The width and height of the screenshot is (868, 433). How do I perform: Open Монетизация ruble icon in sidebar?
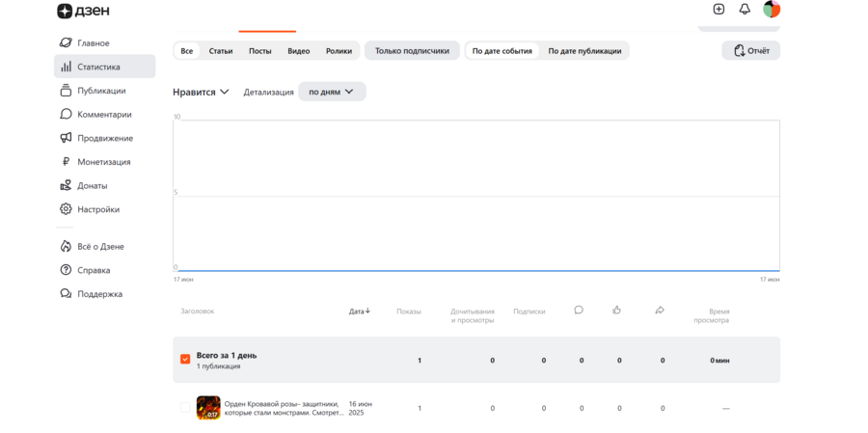pos(66,162)
